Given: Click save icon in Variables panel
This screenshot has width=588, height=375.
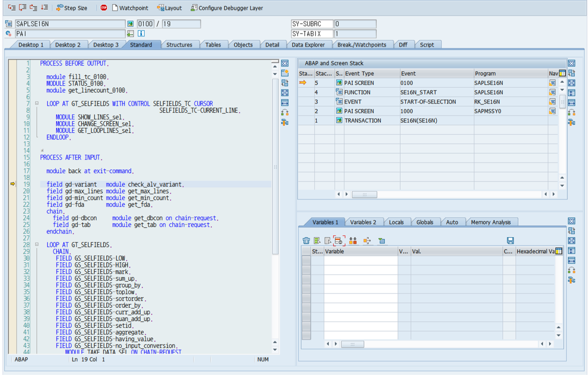Looking at the screenshot, I should click(510, 241).
